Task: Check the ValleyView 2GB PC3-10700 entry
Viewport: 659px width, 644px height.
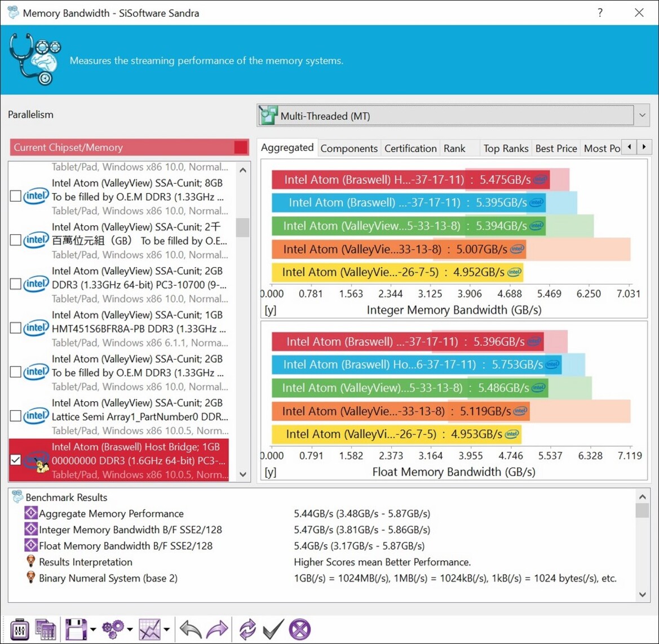Action: coord(16,284)
